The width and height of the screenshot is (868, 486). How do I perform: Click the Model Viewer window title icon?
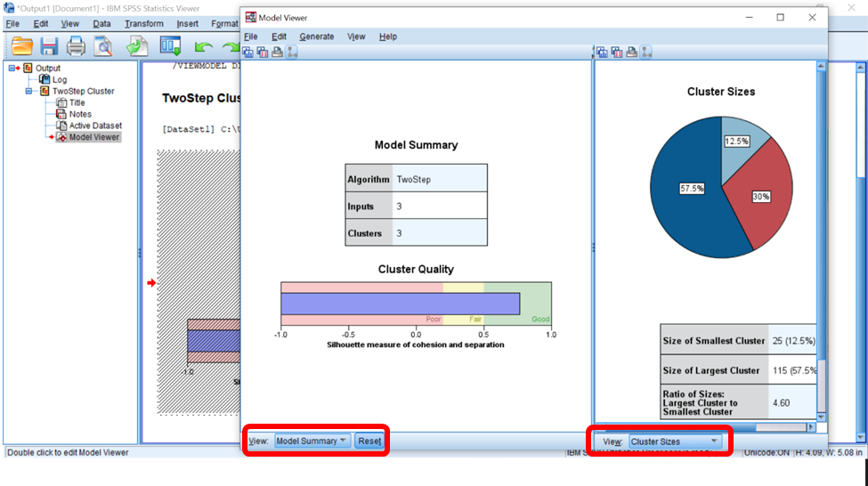251,17
